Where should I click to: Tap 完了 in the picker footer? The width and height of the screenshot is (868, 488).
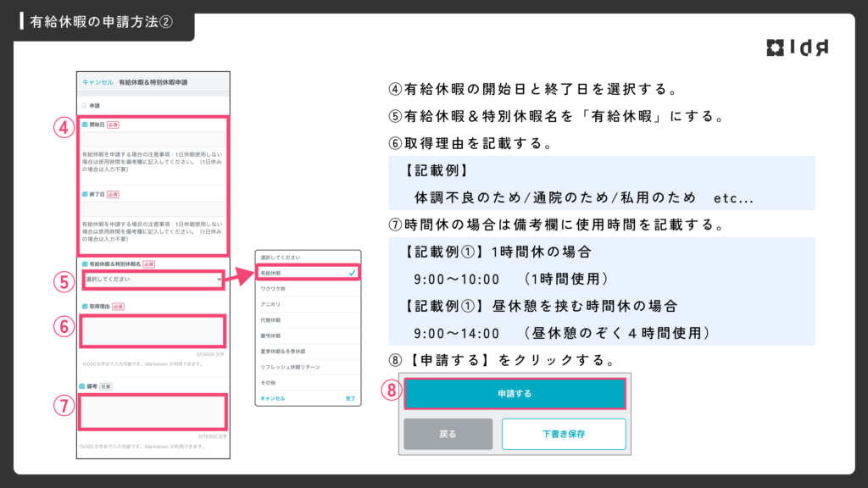[350, 398]
